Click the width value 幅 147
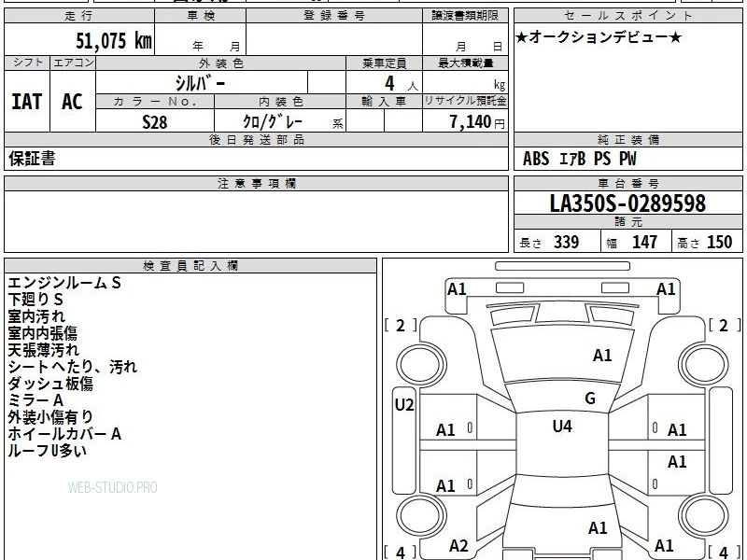Image resolution: width=747 pixels, height=560 pixels. 631,243
